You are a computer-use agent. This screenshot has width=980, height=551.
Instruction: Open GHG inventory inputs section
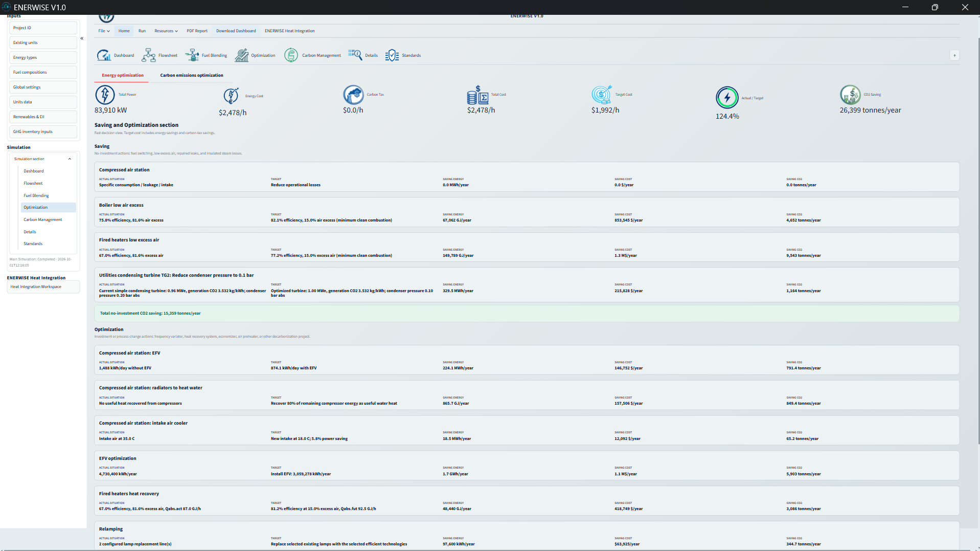pyautogui.click(x=43, y=131)
